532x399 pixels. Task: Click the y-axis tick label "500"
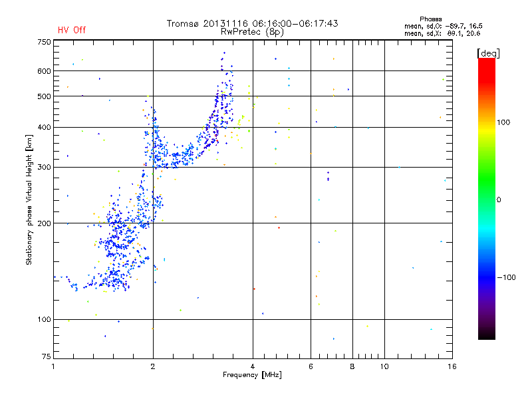(44, 96)
